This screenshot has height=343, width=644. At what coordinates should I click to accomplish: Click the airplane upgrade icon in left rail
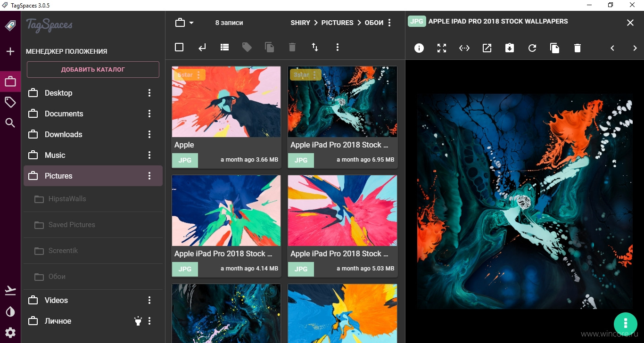pyautogui.click(x=10, y=291)
